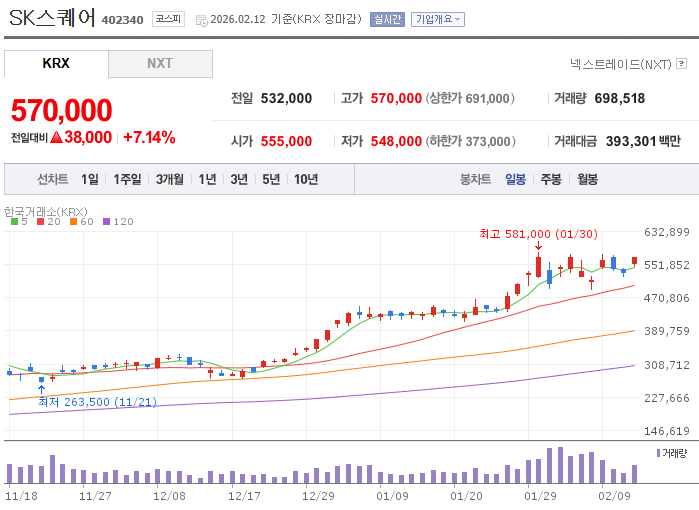Click the calendar icon before the date
This screenshot has width=699, height=510.
coord(201,20)
